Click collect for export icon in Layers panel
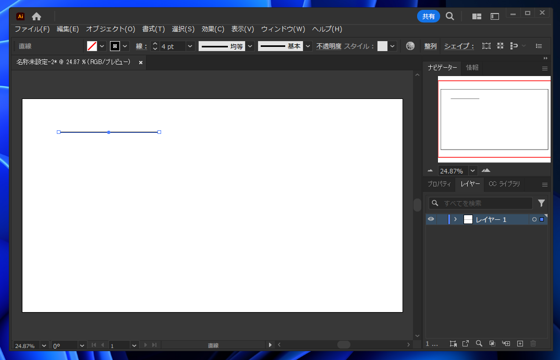The height and width of the screenshot is (360, 560). pos(453,344)
